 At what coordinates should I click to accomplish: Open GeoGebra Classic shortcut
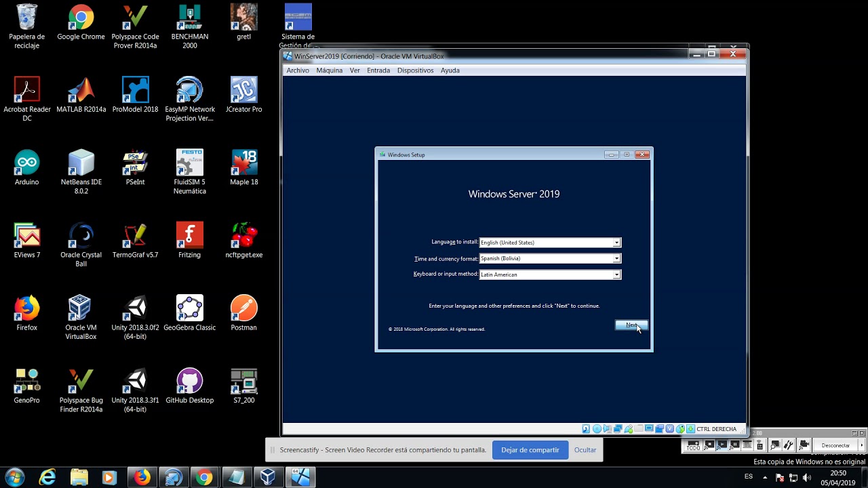click(190, 312)
